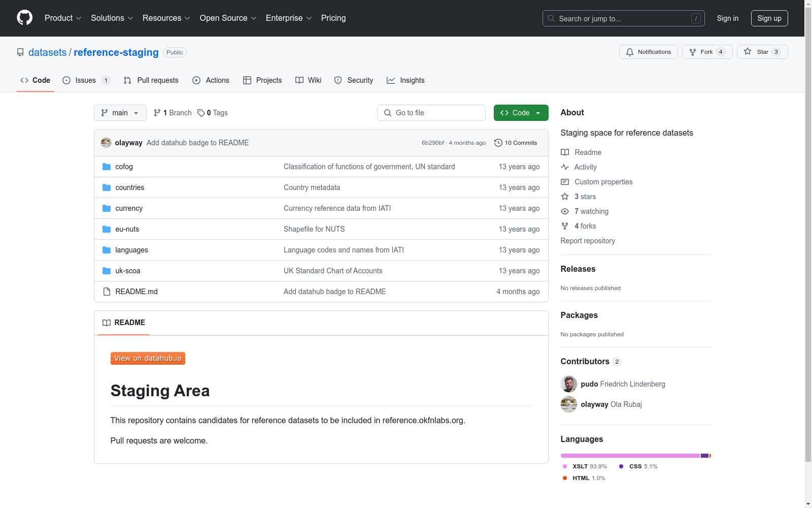Screen dimensions: 812x508
Task: Click the stars icon in About
Action: 565,197
